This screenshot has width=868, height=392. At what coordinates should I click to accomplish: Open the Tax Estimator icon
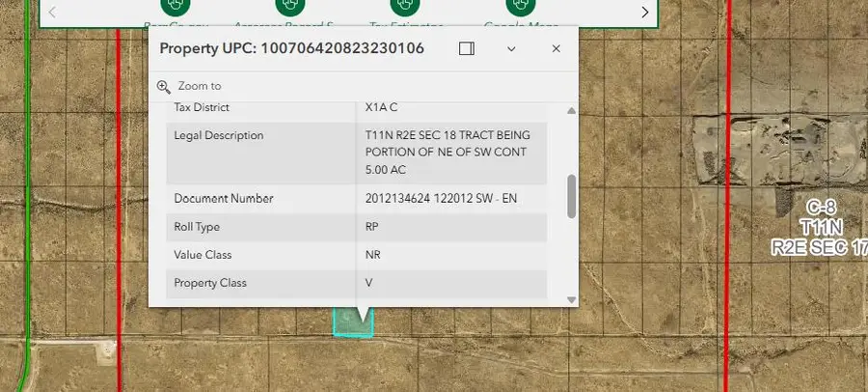(405, 5)
